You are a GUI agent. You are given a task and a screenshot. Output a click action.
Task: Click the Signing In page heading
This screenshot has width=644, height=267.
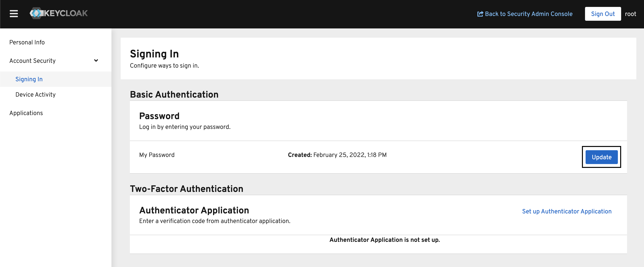pyautogui.click(x=154, y=54)
